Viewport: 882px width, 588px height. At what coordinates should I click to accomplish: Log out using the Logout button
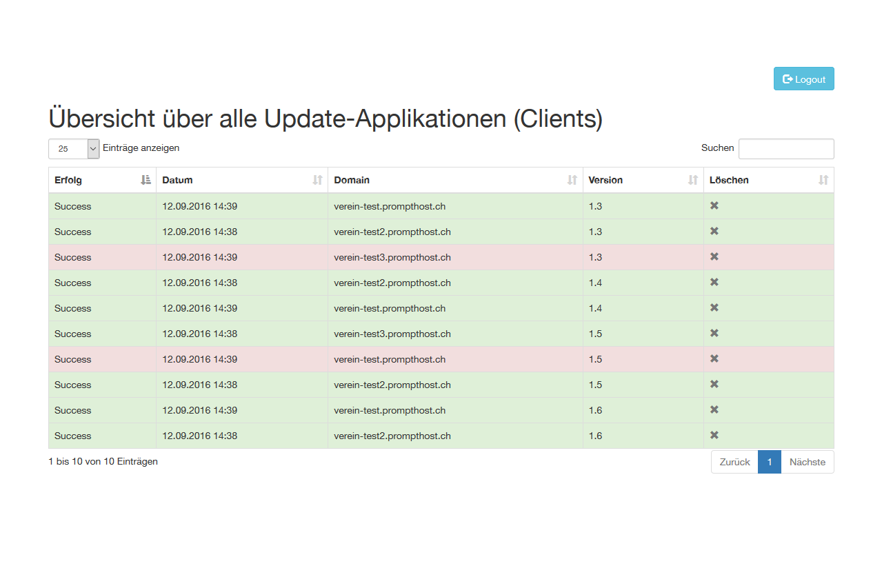pyautogui.click(x=803, y=79)
